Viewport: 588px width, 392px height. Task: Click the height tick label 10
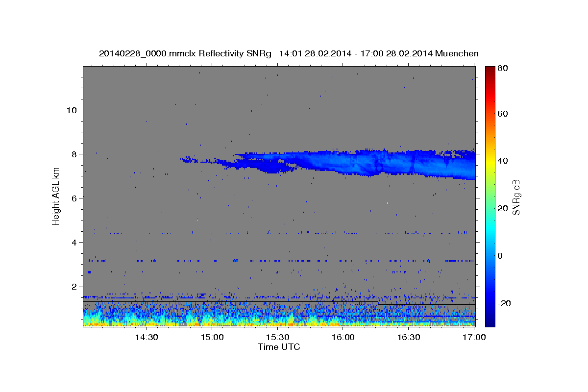(72, 110)
